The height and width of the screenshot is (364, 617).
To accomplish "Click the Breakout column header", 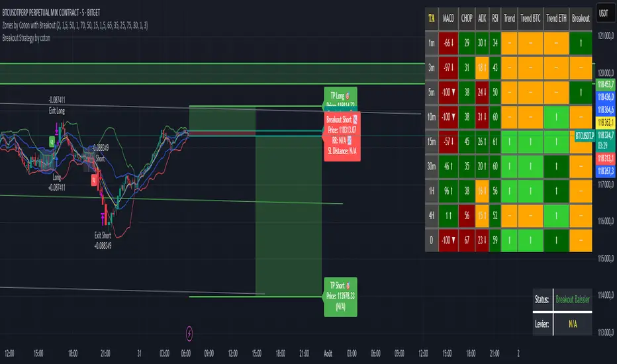I will 581,18.
